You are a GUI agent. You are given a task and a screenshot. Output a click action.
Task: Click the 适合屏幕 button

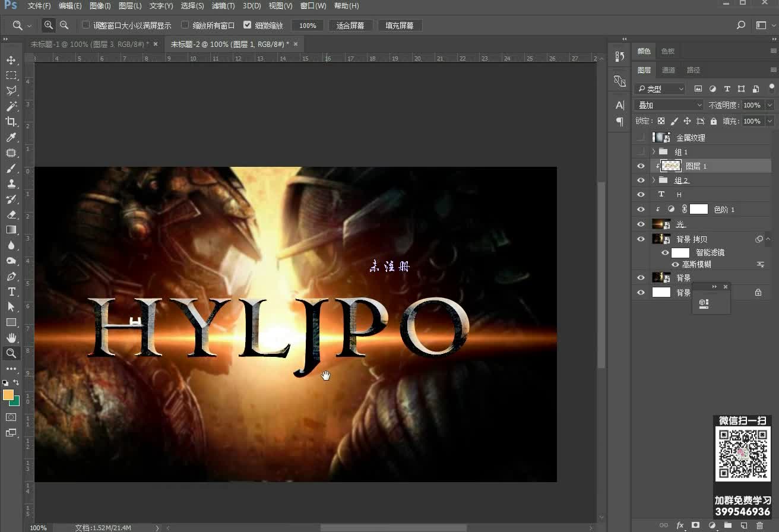click(x=350, y=26)
